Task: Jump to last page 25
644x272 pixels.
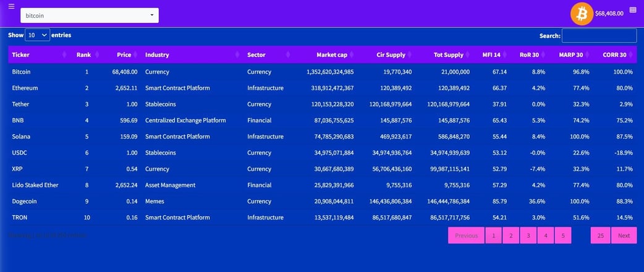Action: point(601,236)
